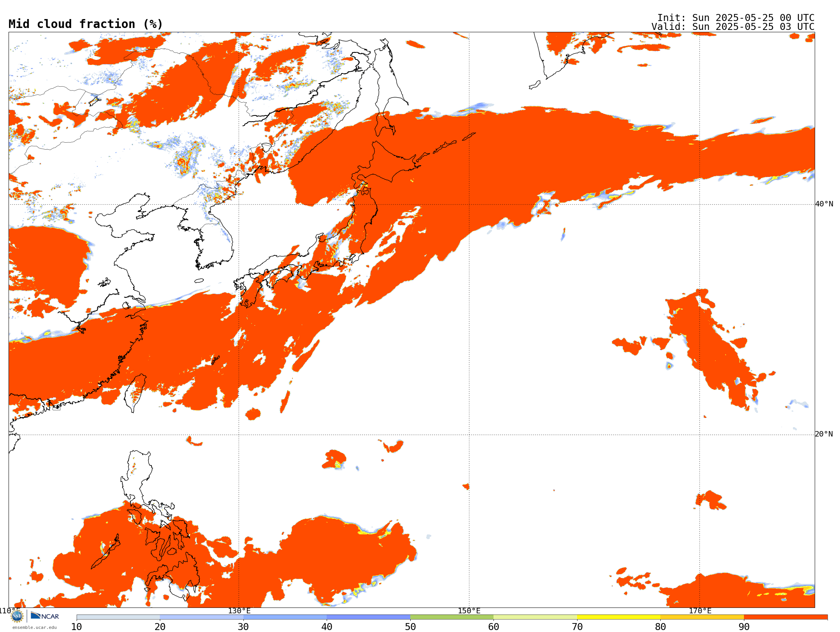Click the 70-80 yellow colorbar segment
Screen dimensions: 840x632
pos(619,617)
